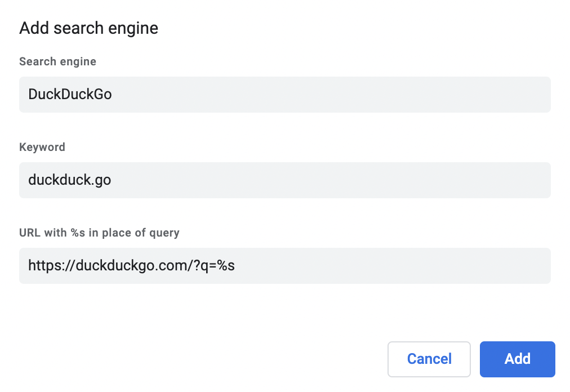Abort adding the new search engine
Viewport: 570px width, 392px height.
tap(429, 359)
